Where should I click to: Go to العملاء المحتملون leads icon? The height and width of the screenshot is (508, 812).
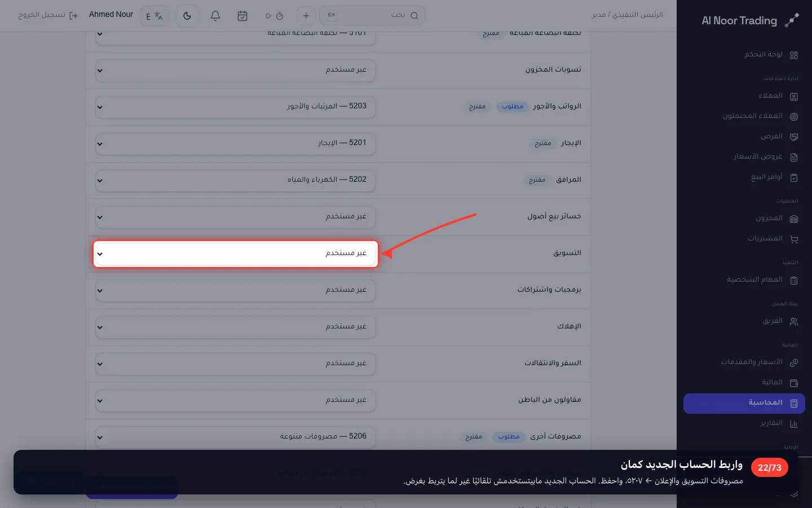click(794, 117)
